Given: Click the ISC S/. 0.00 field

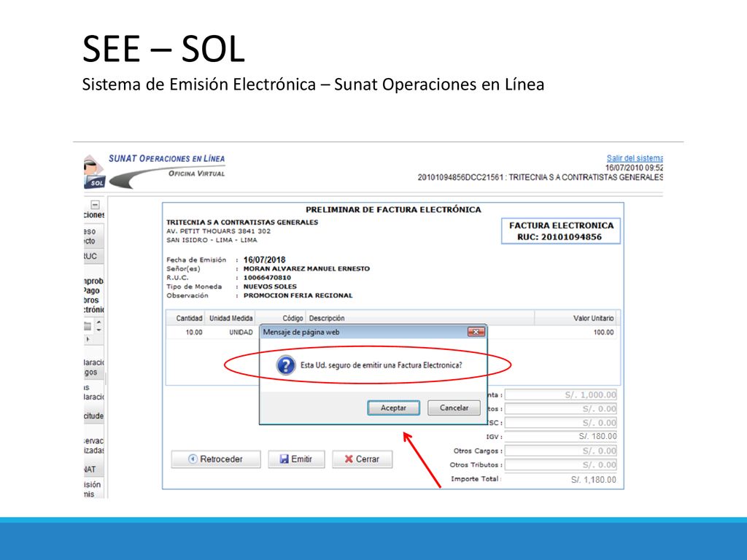Looking at the screenshot, I should click(x=561, y=422).
